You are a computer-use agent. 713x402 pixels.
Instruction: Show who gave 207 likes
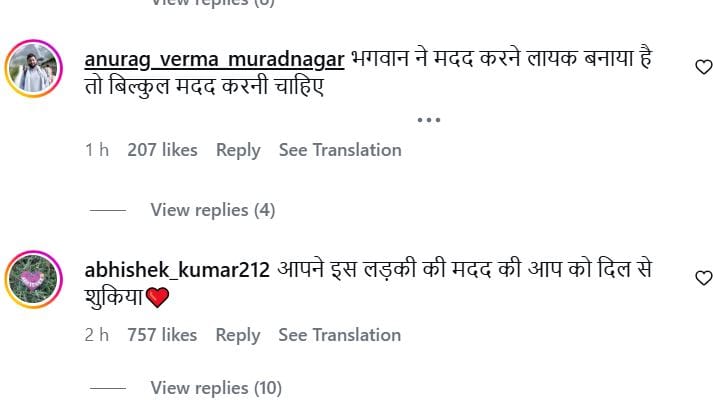[162, 150]
